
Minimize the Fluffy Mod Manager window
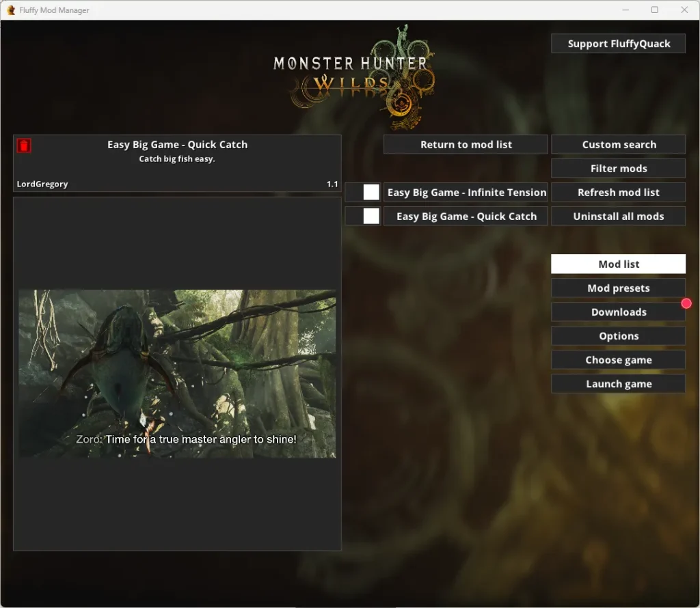click(x=625, y=10)
